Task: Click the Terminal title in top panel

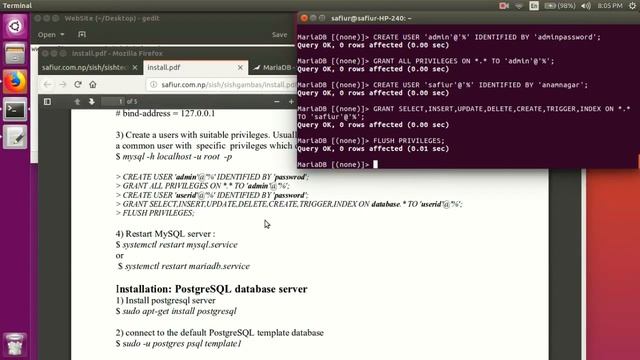Action: [x=17, y=6]
